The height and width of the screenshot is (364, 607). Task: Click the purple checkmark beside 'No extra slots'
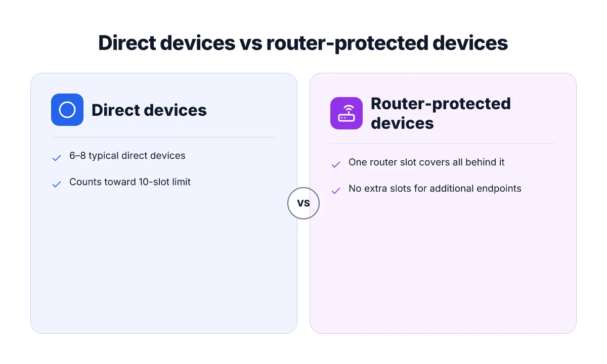[335, 191]
